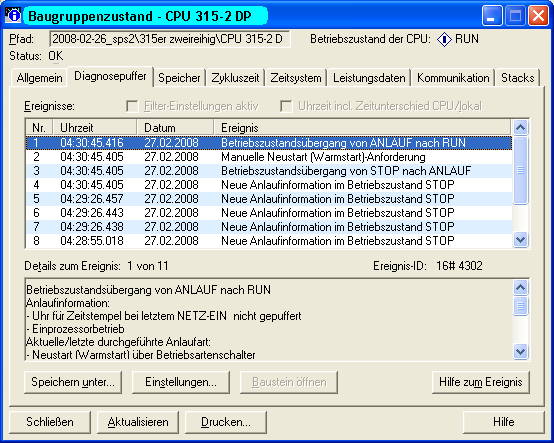554x443 pixels.
Task: Click events list scroll down arrow
Action: pos(520,240)
